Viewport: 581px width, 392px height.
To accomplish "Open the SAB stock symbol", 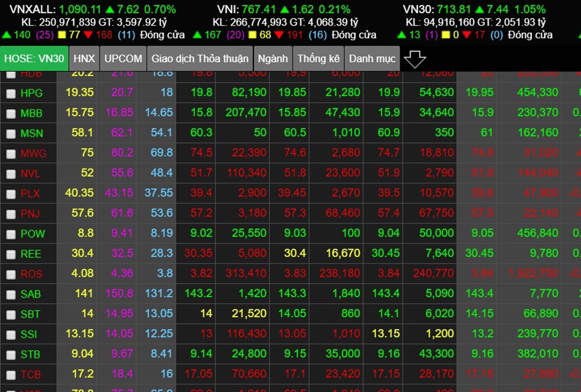I will pyautogui.click(x=31, y=294).
